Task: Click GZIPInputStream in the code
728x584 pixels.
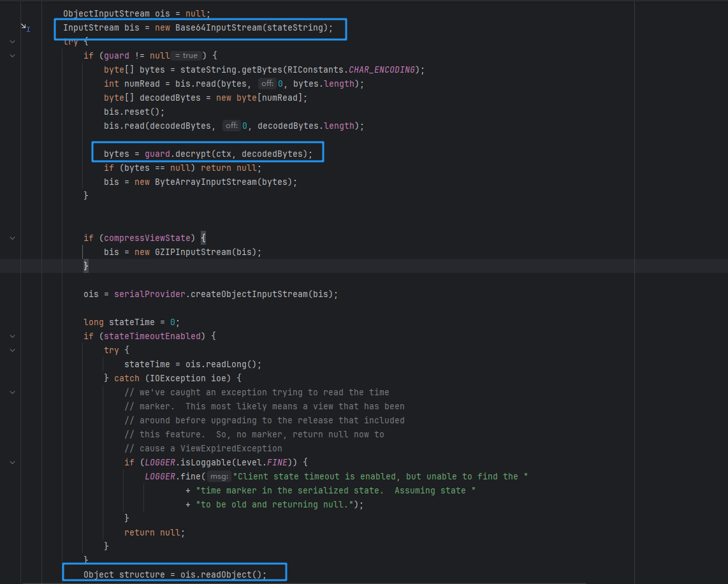Action: (x=193, y=252)
